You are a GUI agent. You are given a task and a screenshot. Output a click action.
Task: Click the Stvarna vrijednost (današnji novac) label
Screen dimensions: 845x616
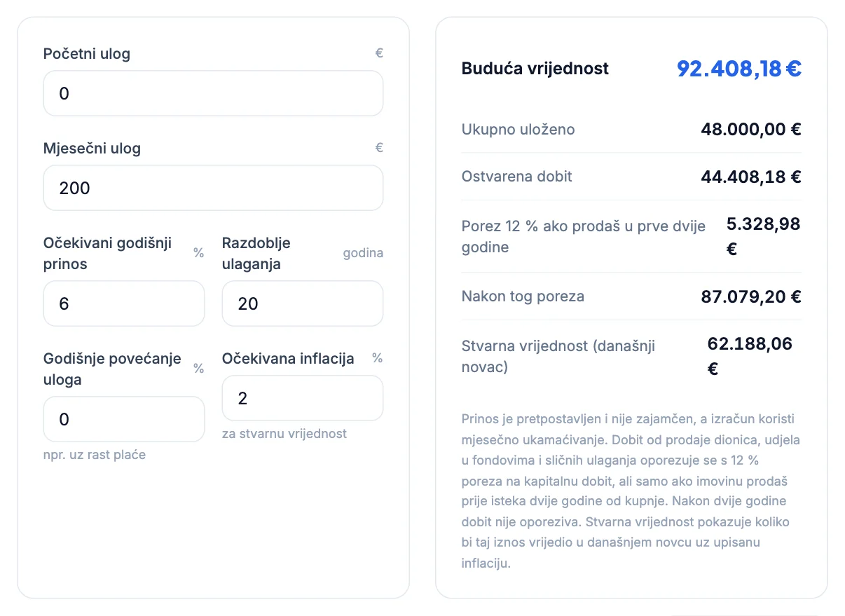pyautogui.click(x=558, y=356)
